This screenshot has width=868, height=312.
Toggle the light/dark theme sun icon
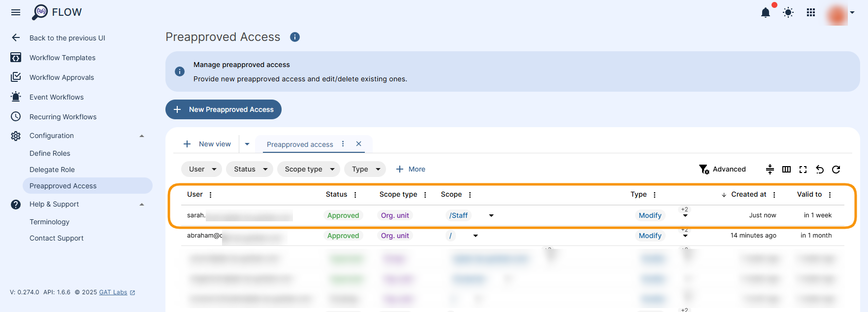(788, 13)
